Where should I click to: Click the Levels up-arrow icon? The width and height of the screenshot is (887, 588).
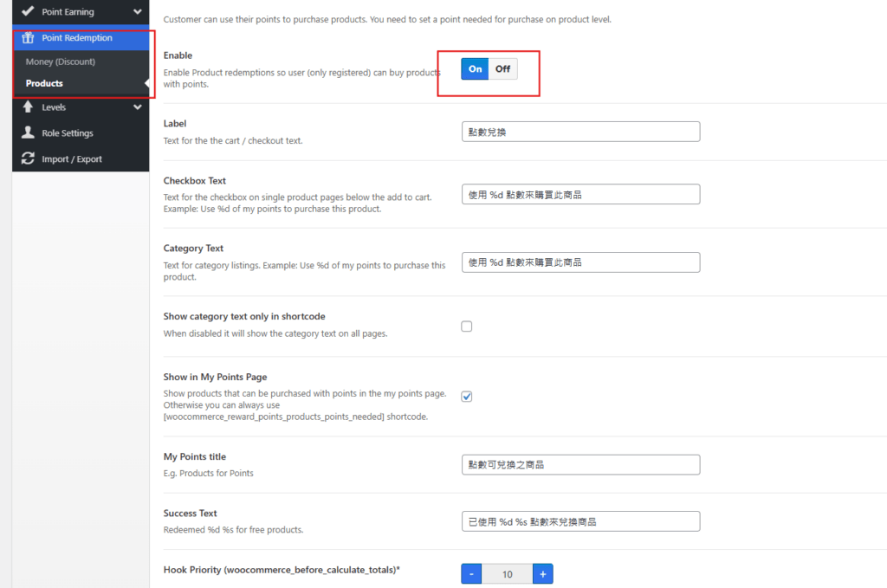point(28,107)
